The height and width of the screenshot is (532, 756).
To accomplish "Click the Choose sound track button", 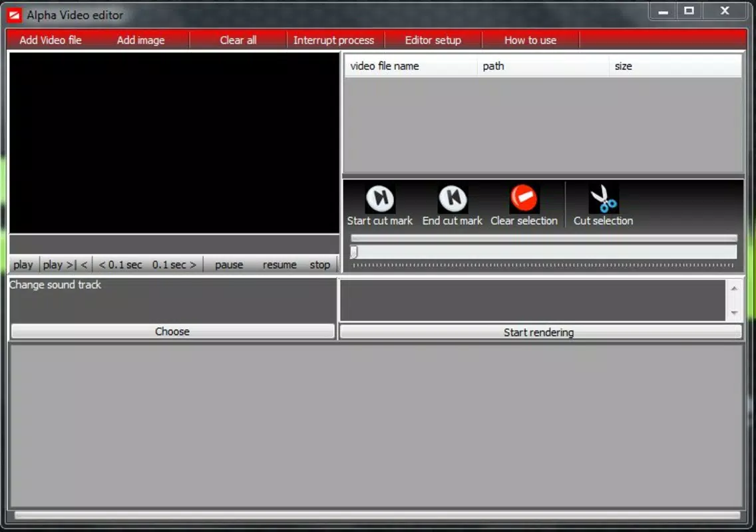I will pyautogui.click(x=172, y=332).
